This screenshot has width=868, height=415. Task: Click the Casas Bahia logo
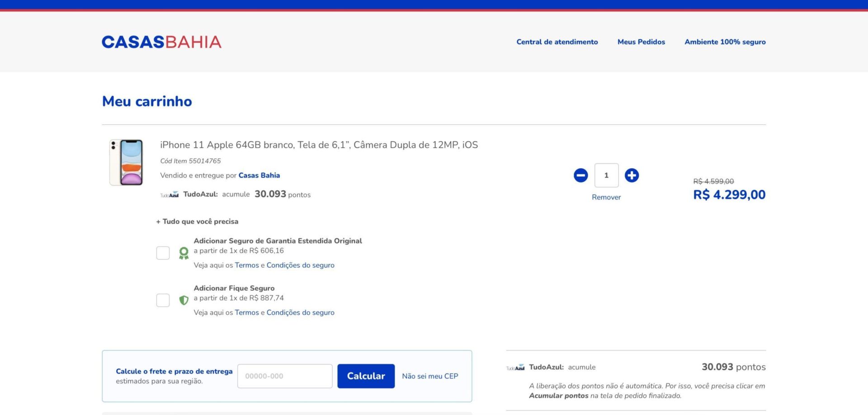click(x=161, y=42)
